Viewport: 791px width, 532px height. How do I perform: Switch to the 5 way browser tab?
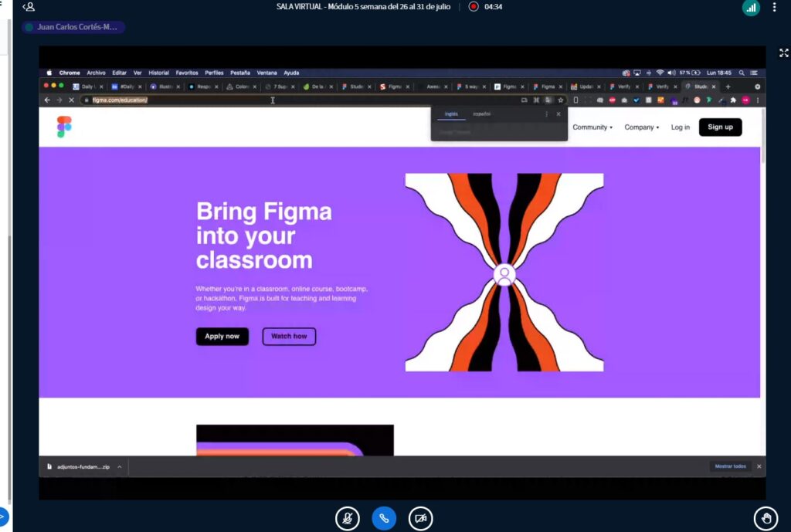pyautogui.click(x=470, y=86)
